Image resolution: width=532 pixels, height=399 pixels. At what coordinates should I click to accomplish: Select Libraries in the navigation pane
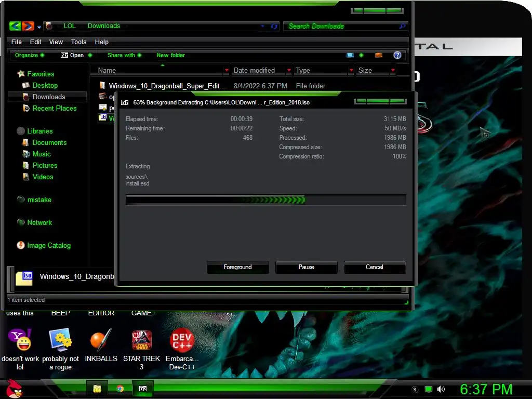tap(39, 131)
